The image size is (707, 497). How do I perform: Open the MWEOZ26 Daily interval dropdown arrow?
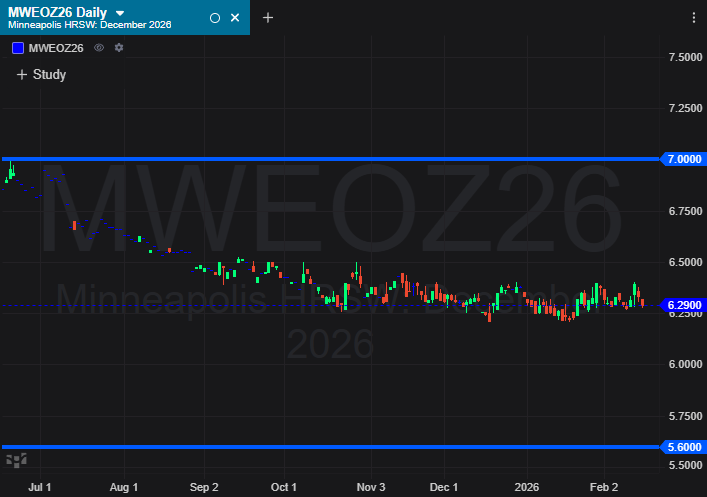(x=120, y=13)
